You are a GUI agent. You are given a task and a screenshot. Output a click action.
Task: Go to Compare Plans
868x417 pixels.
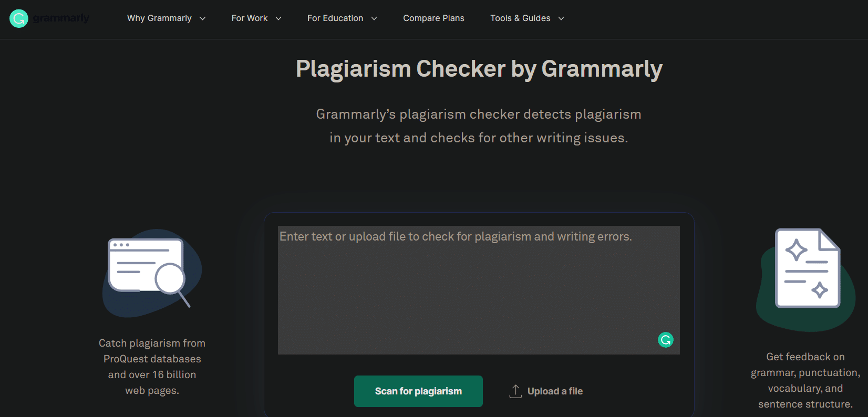[434, 18]
